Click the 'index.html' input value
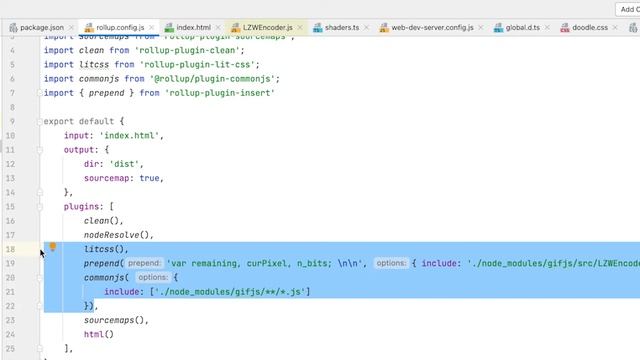This screenshot has height=360, width=640. [x=129, y=136]
